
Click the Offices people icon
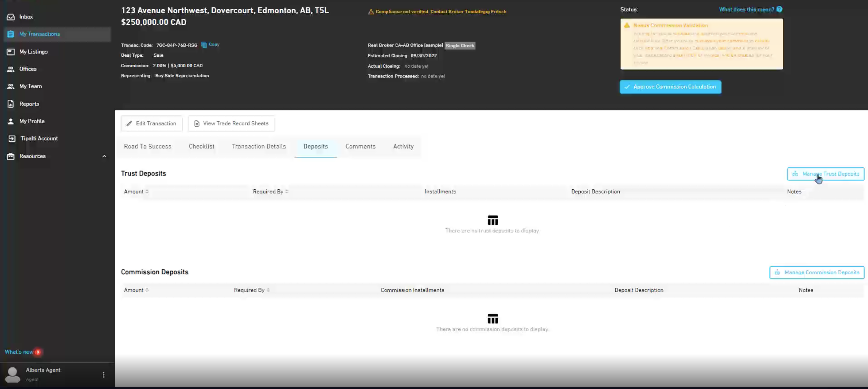coord(11,69)
